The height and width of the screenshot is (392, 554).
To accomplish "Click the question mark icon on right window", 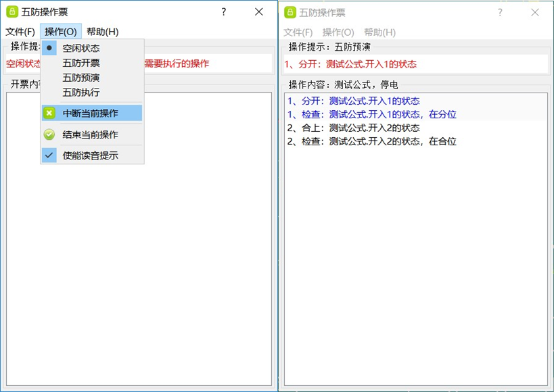I will tap(500, 11).
